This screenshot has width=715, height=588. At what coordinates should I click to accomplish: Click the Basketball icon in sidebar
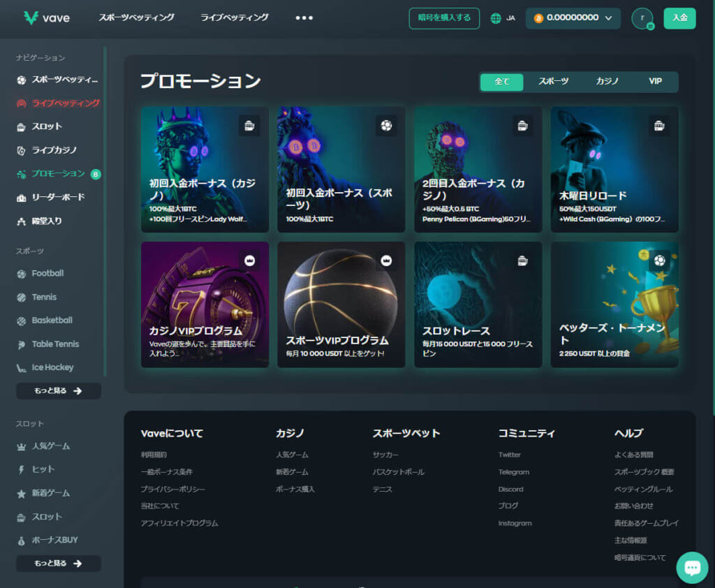pos(22,321)
